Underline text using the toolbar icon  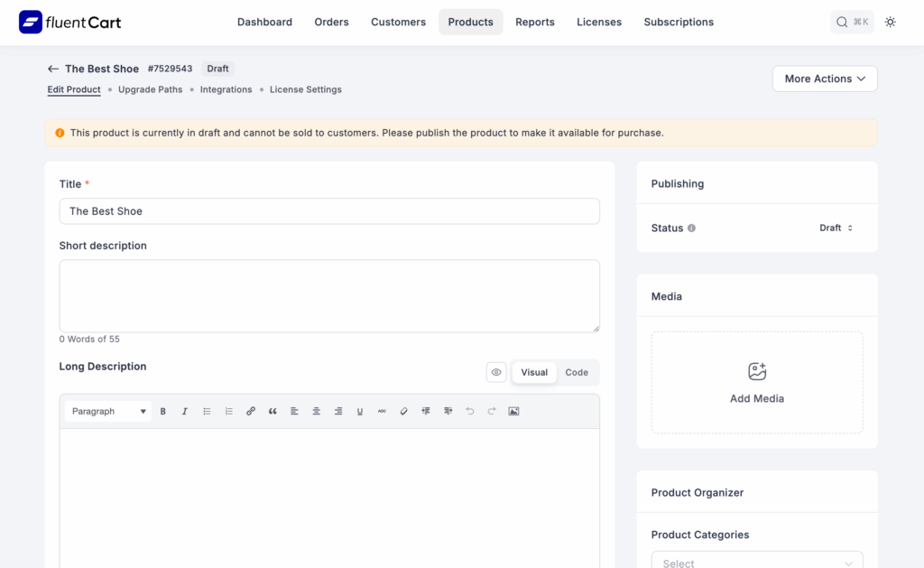click(360, 412)
